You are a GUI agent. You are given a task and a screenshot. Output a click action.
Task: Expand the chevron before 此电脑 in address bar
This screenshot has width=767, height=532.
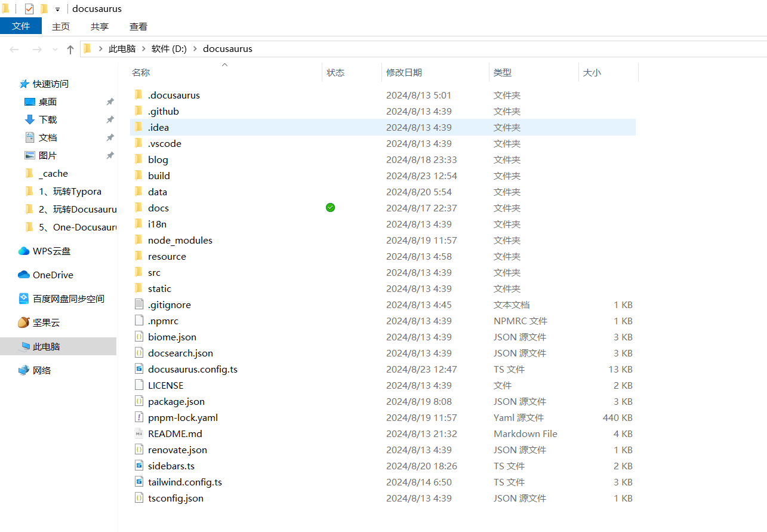[x=100, y=49]
